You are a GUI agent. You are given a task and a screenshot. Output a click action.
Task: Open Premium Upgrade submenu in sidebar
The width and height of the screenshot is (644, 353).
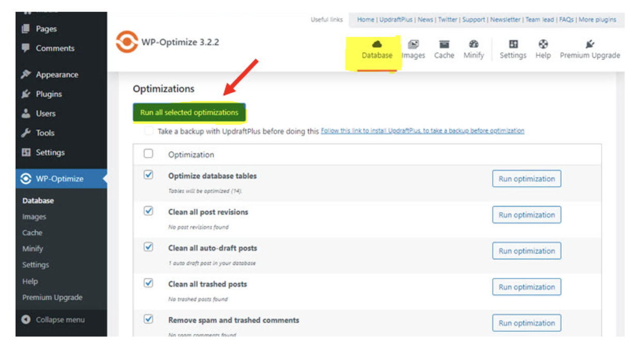pos(52,298)
